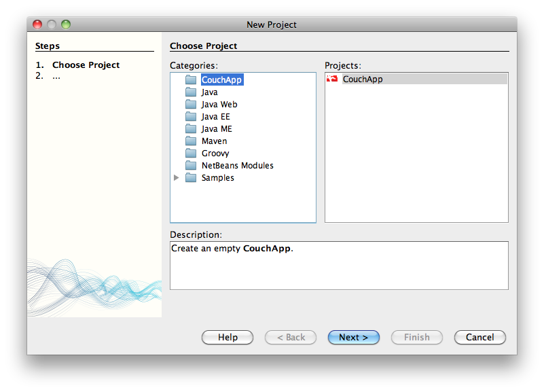Image resolution: width=544 pixels, height=392 pixels.
Task: Click the Java EE folder icon
Action: point(190,117)
